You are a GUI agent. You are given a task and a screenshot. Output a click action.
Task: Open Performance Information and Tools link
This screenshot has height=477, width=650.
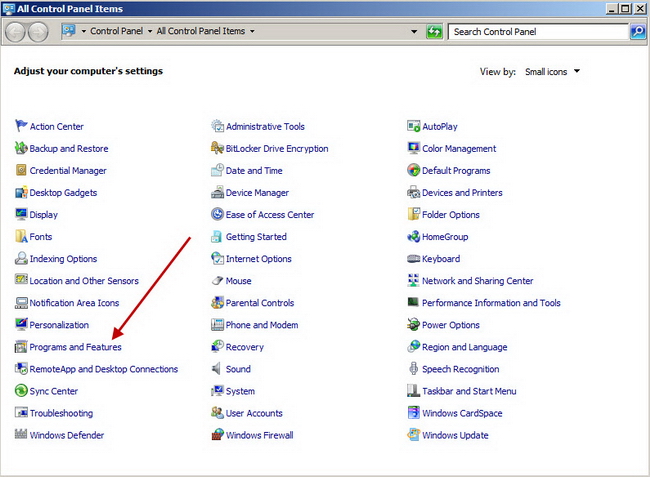coord(491,303)
